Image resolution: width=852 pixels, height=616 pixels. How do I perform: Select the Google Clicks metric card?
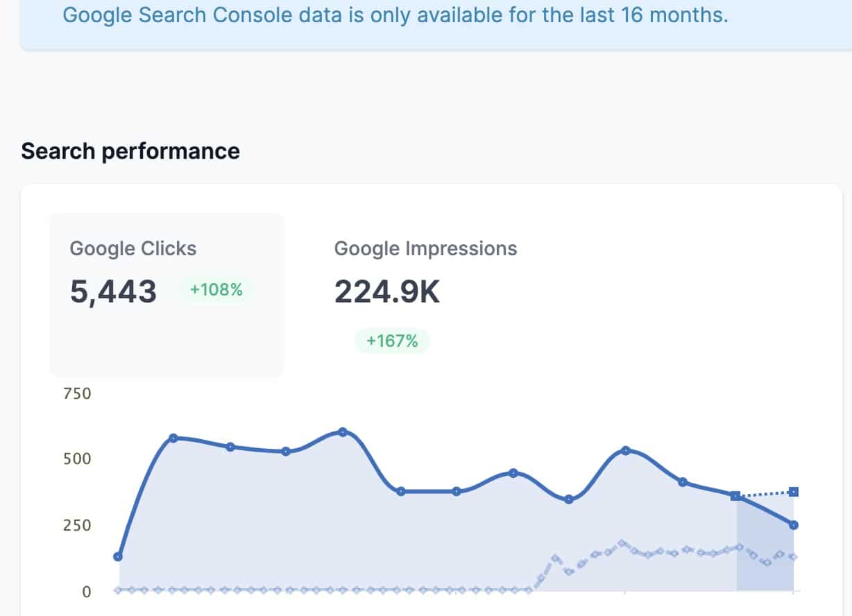point(167,294)
